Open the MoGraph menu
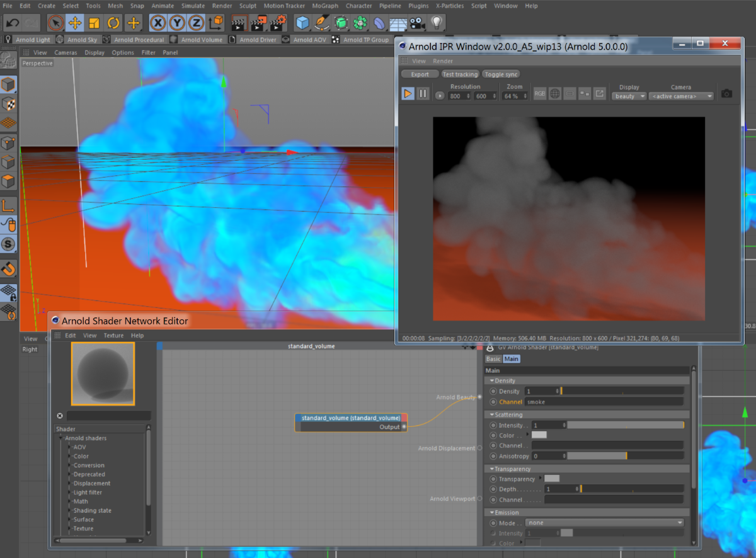Image resolution: width=756 pixels, height=558 pixels. [325, 6]
